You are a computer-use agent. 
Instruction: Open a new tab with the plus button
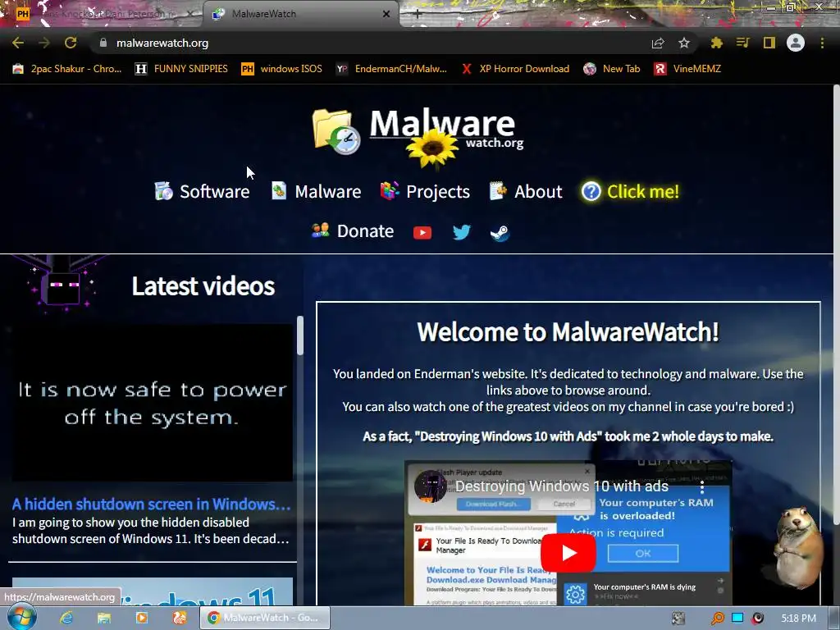[x=418, y=14]
